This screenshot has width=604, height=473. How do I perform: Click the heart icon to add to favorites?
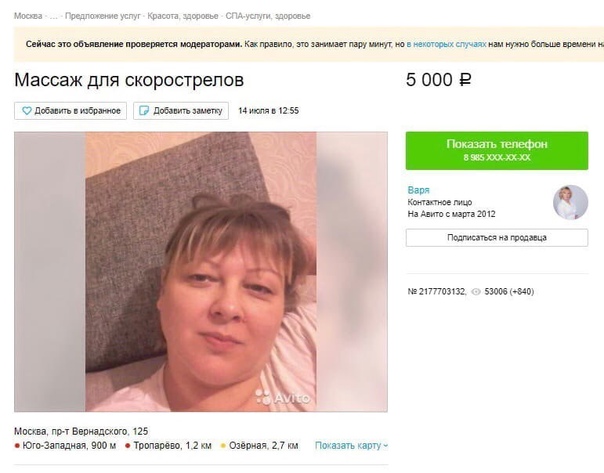click(27, 111)
